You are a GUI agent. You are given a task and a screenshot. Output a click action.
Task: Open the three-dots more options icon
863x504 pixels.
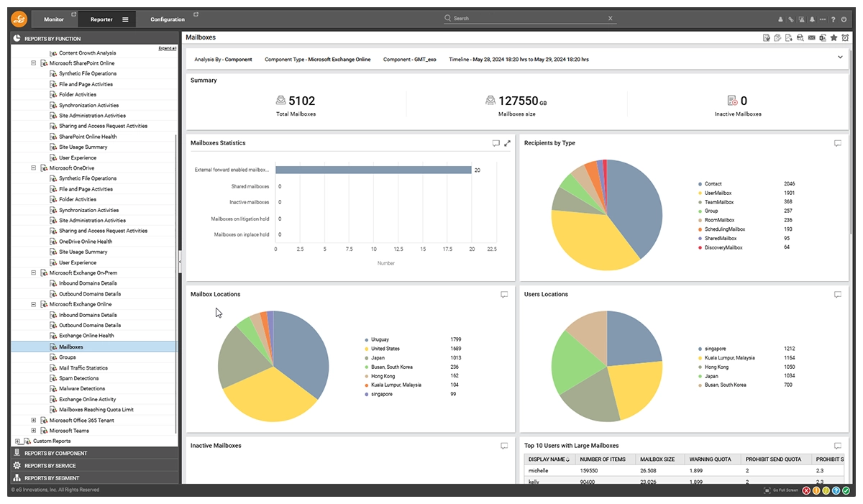(823, 19)
